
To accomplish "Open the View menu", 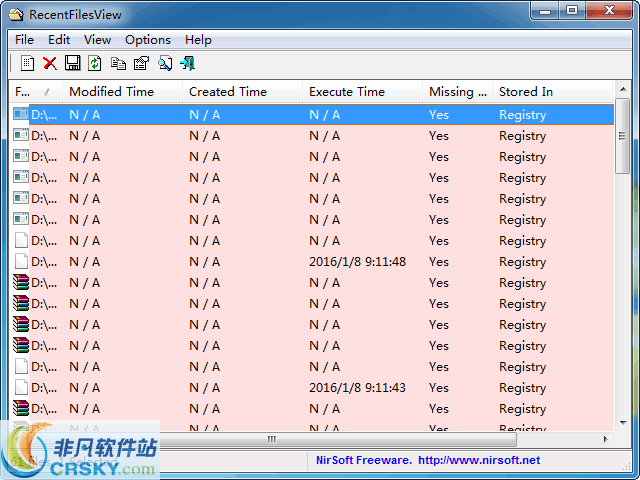I will pos(98,40).
